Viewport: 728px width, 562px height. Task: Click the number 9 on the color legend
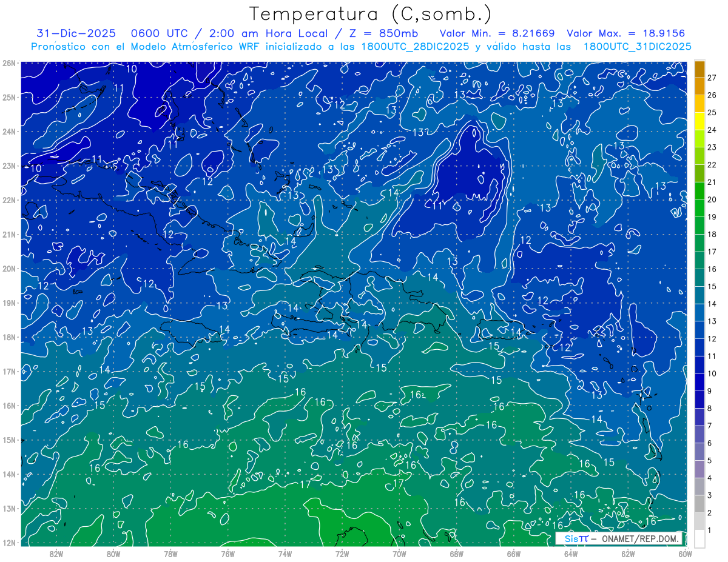point(710,391)
